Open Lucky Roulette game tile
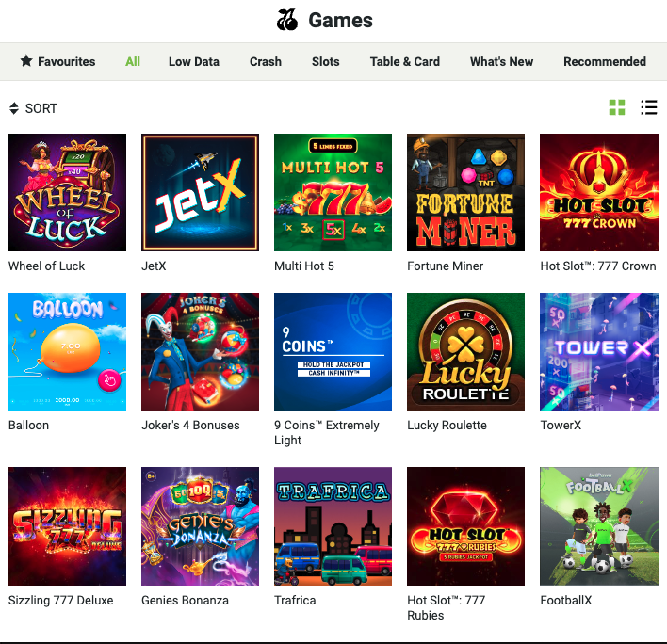The image size is (667, 644). coord(465,351)
